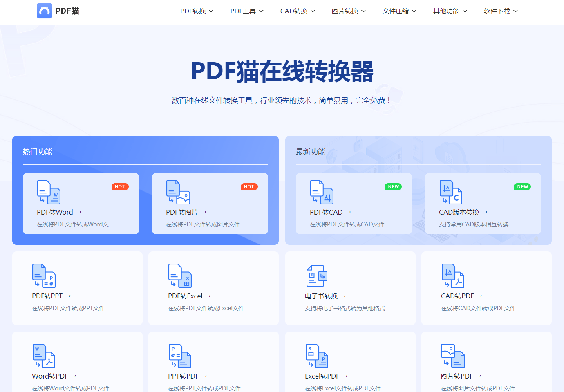The width and height of the screenshot is (564, 392).
Task: Click the PDF转PPT icon
Action: 44,276
